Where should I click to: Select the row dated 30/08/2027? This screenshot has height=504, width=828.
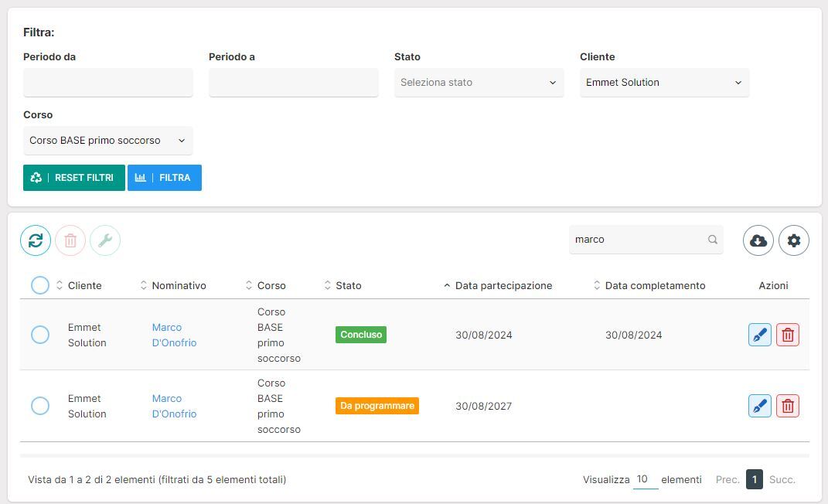40,406
